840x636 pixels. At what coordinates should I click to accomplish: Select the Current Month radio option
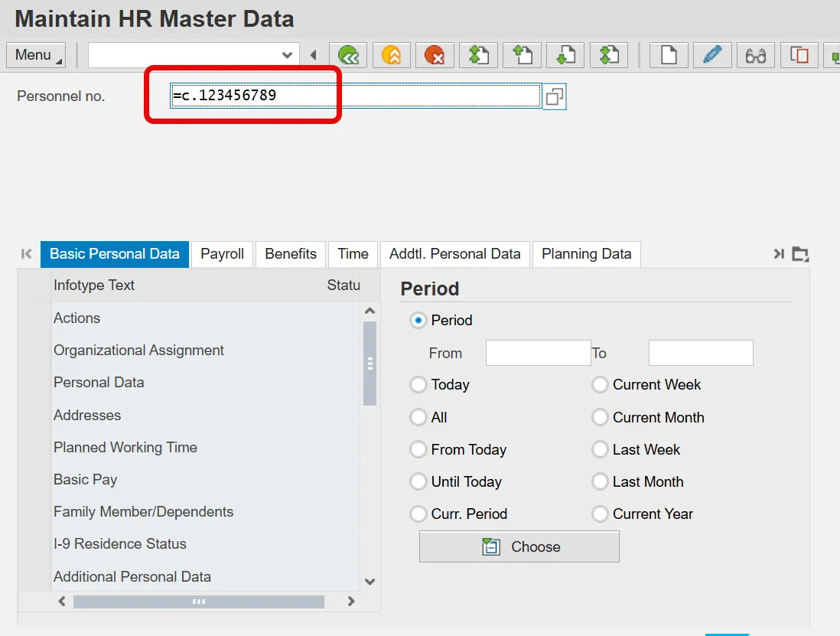600,418
